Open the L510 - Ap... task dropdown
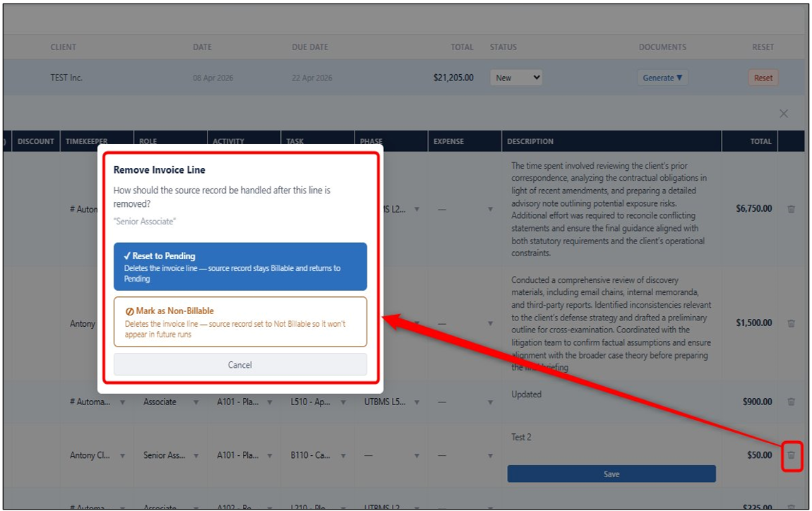Screen dimensions: 812x511 click(x=343, y=402)
